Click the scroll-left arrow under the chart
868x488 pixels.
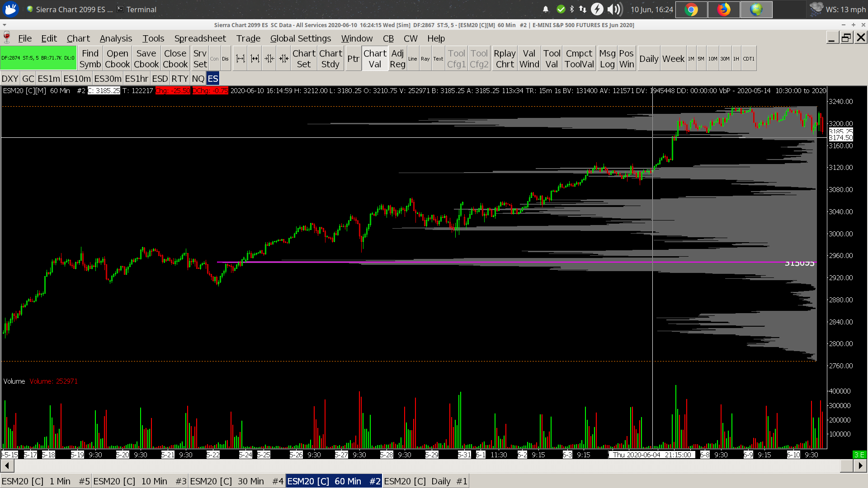[x=6, y=465]
